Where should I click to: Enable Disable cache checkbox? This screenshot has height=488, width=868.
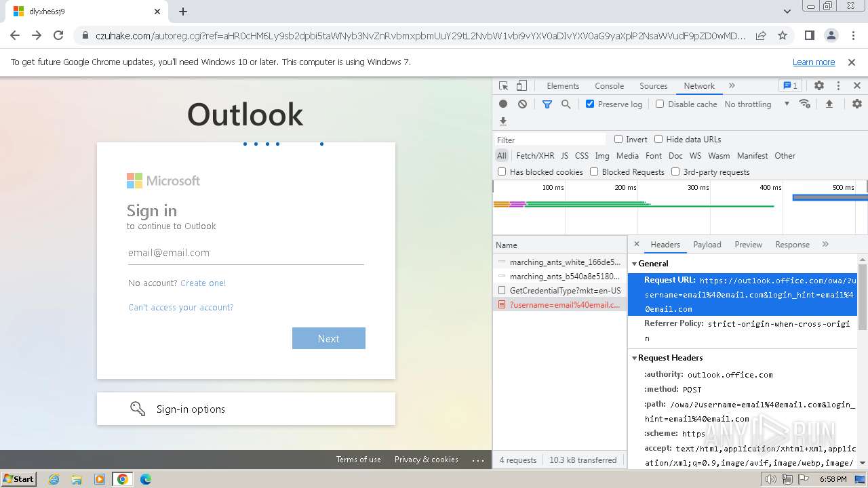click(x=660, y=104)
